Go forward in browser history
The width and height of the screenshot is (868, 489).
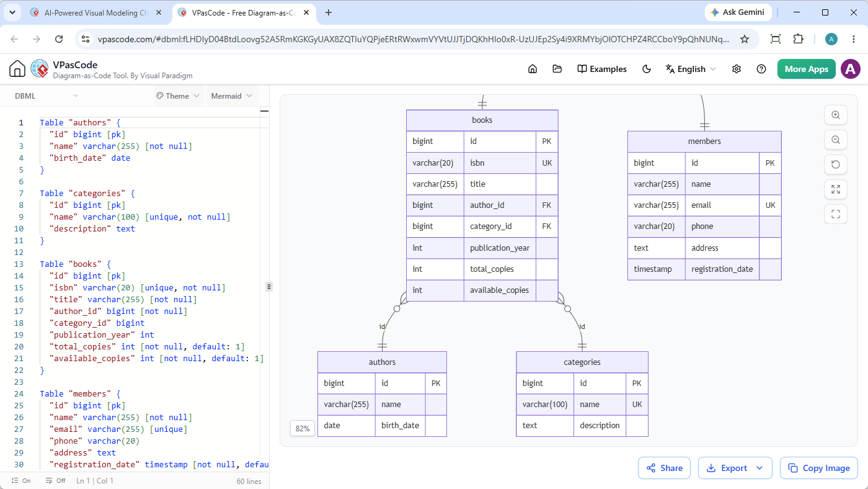(x=37, y=38)
